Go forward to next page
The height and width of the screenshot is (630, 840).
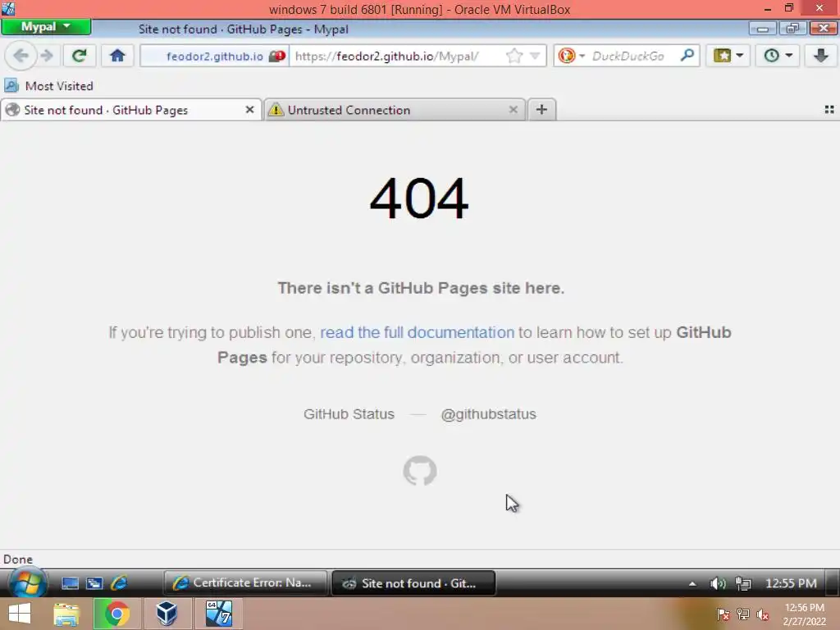(47, 56)
